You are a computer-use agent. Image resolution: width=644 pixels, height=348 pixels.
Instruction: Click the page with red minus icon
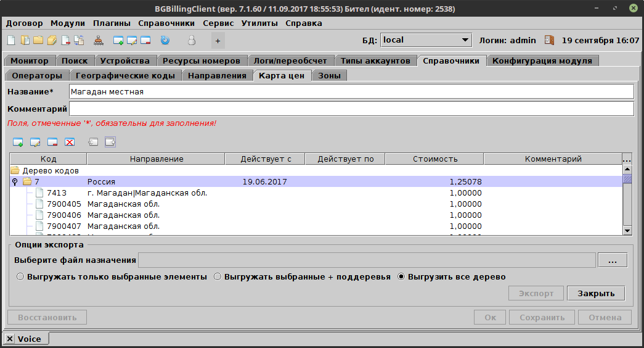coord(66,40)
